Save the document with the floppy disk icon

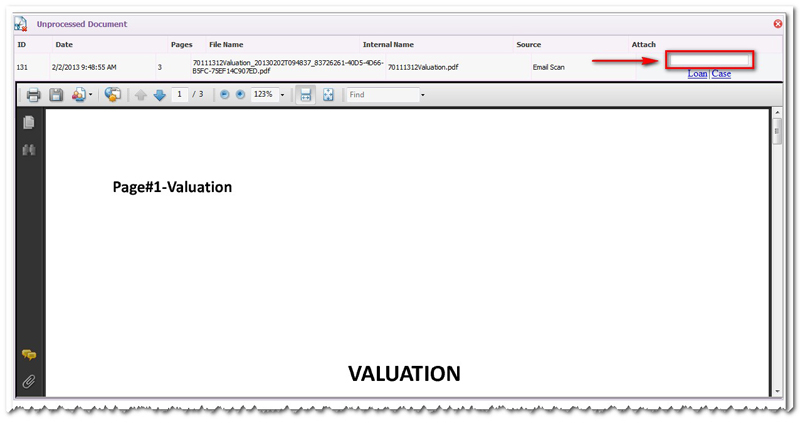pos(56,94)
